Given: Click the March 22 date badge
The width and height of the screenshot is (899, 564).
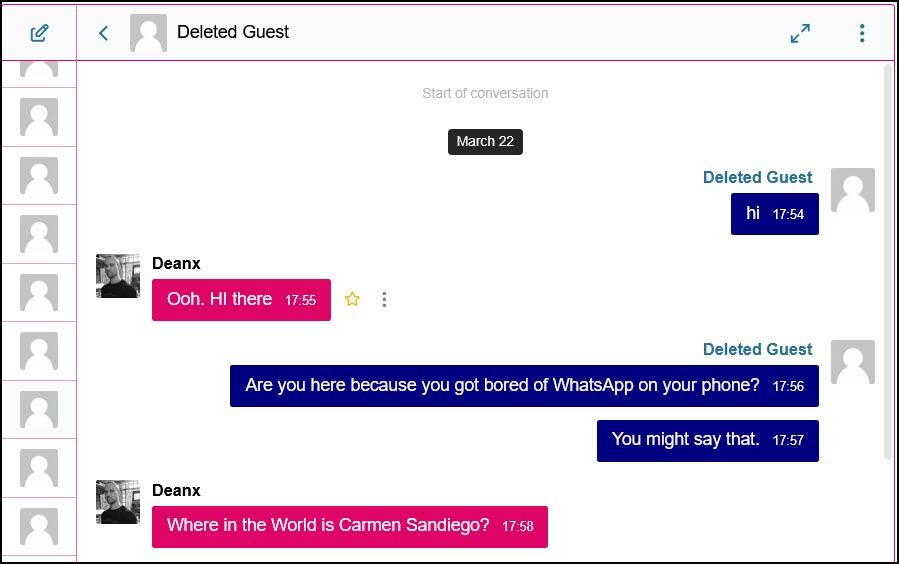Looking at the screenshot, I should click(485, 141).
